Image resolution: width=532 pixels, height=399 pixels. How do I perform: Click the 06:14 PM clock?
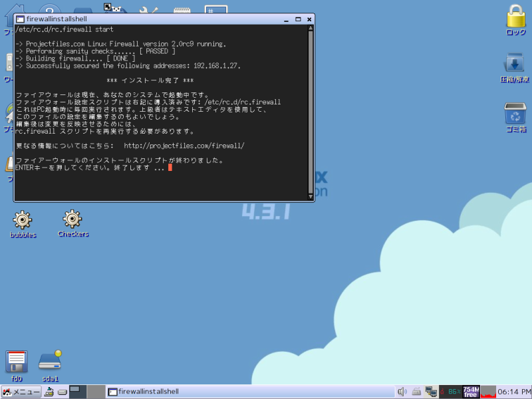[514, 392]
